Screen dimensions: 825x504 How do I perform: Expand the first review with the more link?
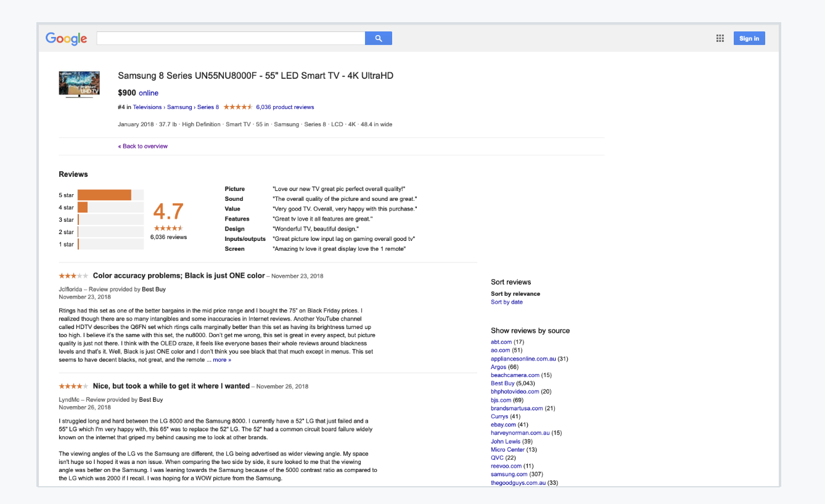click(x=221, y=359)
